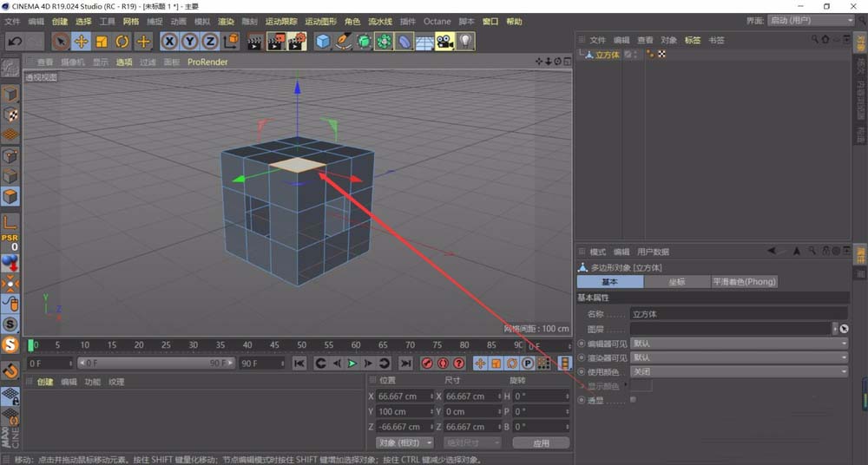Click frame 45 on the timeline ruler
This screenshot has height=465, width=868.
pyautogui.click(x=274, y=345)
